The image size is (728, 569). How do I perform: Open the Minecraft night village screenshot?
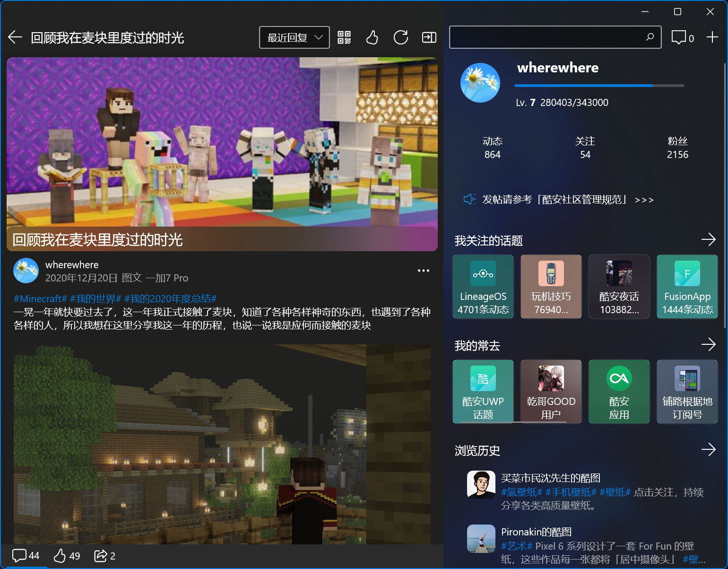222,444
